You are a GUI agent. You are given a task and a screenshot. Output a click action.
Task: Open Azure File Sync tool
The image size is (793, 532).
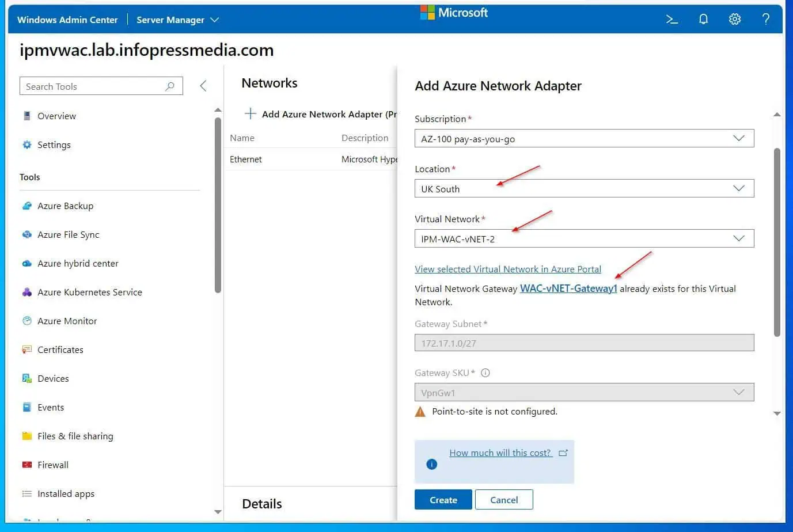pos(68,234)
